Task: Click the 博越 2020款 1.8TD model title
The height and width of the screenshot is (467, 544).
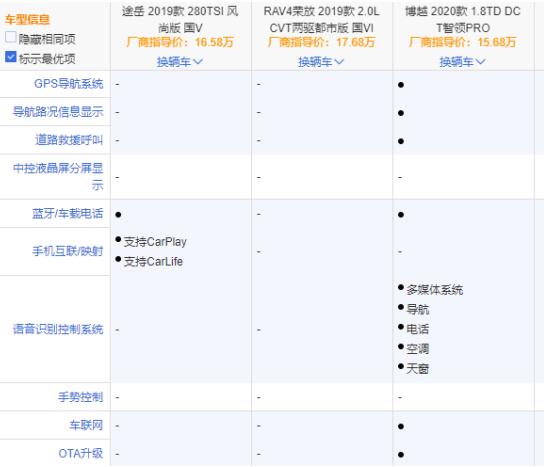Action: [463, 19]
